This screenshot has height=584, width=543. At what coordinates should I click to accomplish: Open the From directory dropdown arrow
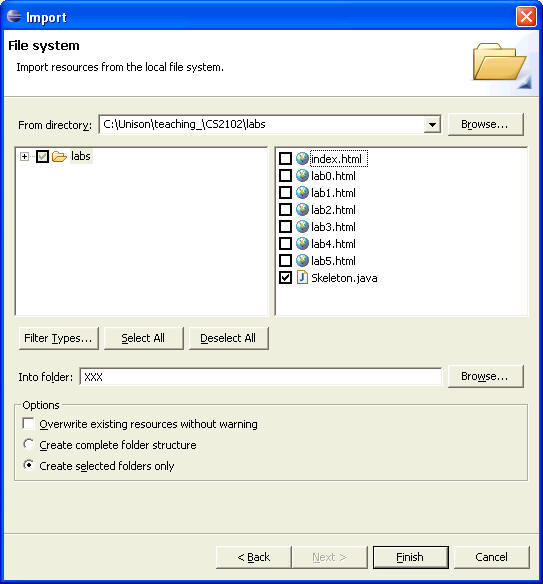tap(432, 124)
